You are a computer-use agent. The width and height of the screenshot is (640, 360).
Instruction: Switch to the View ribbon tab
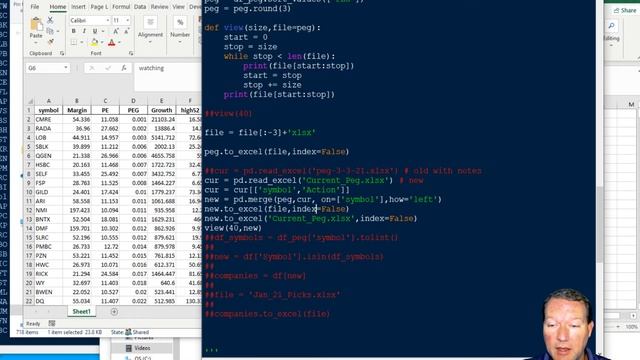[178, 7]
